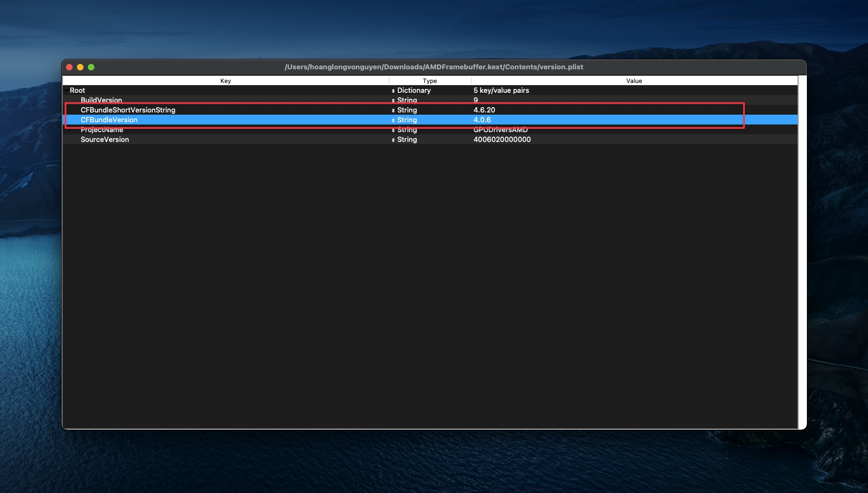Select the BuildVersion key row

tap(101, 100)
